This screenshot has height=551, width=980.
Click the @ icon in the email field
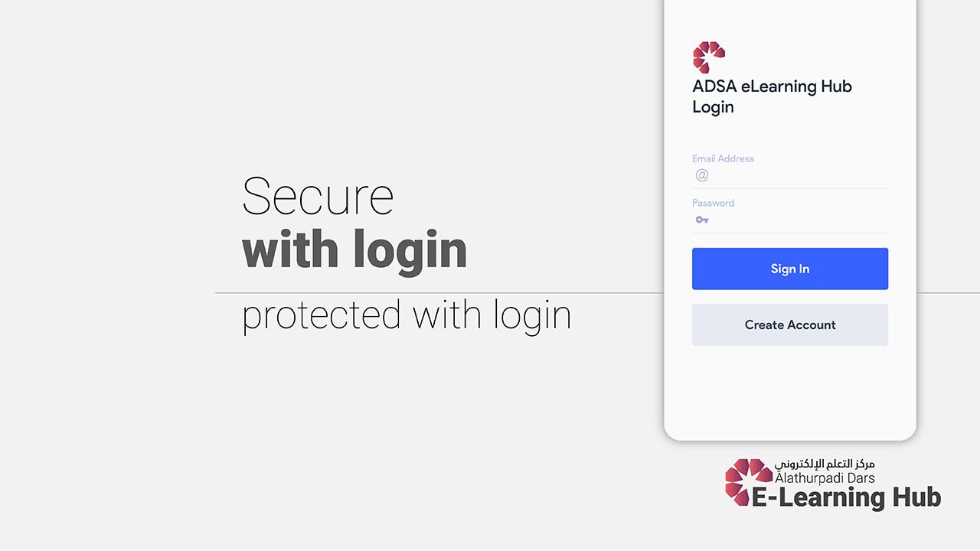[702, 175]
